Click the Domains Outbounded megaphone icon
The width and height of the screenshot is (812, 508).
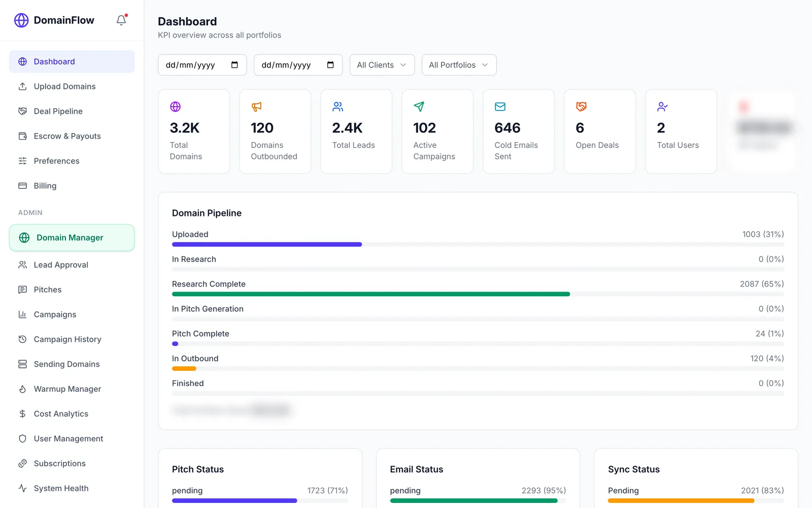pyautogui.click(x=256, y=107)
